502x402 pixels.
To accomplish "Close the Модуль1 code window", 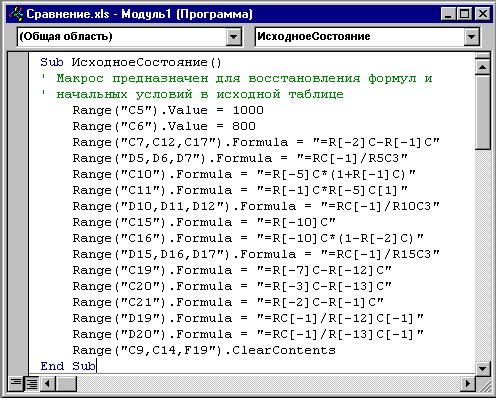I will pos(482,14).
